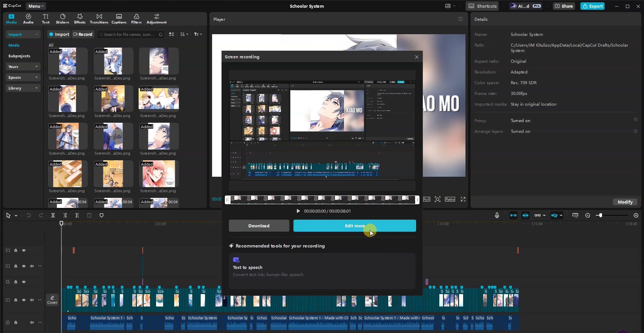Select the split clip tool
This screenshot has width=644, height=333.
[x=53, y=215]
